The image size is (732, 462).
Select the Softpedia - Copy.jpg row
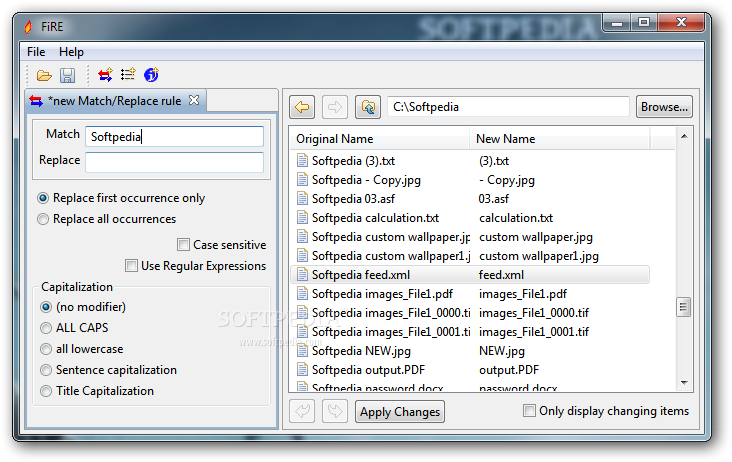pos(470,180)
